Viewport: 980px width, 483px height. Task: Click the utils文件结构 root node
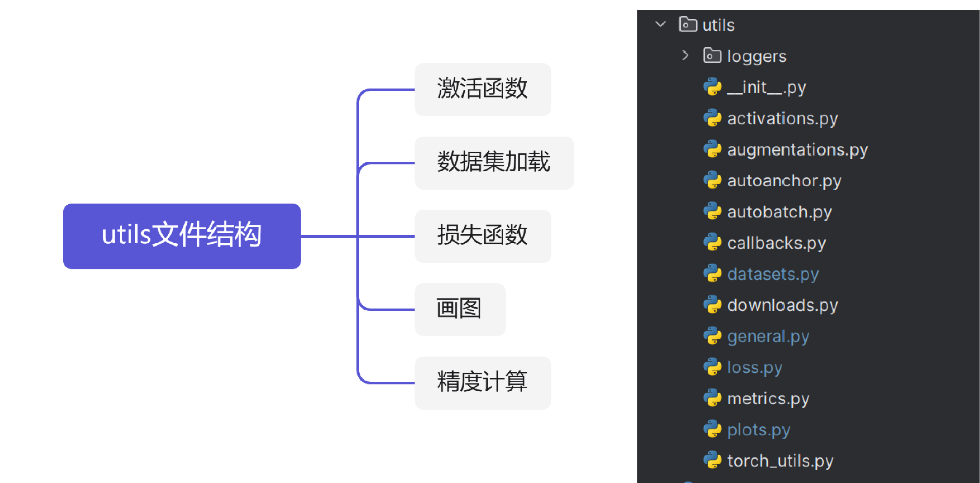182,236
